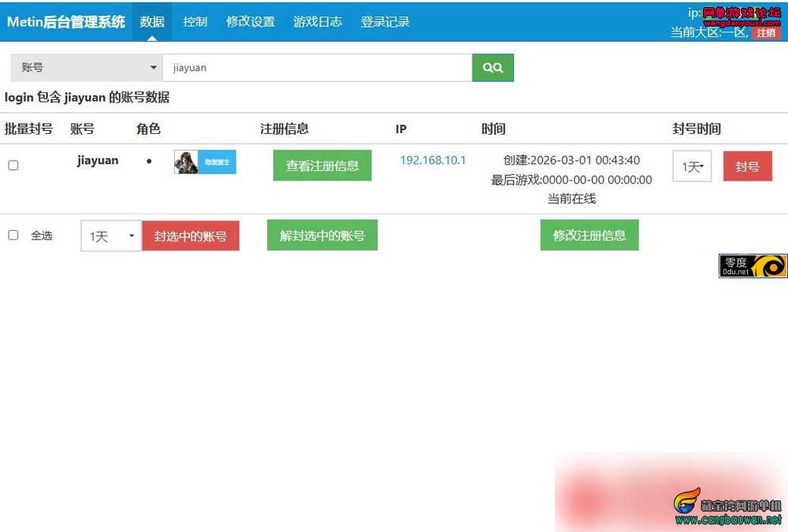
Task: Open the 控制 tab
Action: point(195,21)
